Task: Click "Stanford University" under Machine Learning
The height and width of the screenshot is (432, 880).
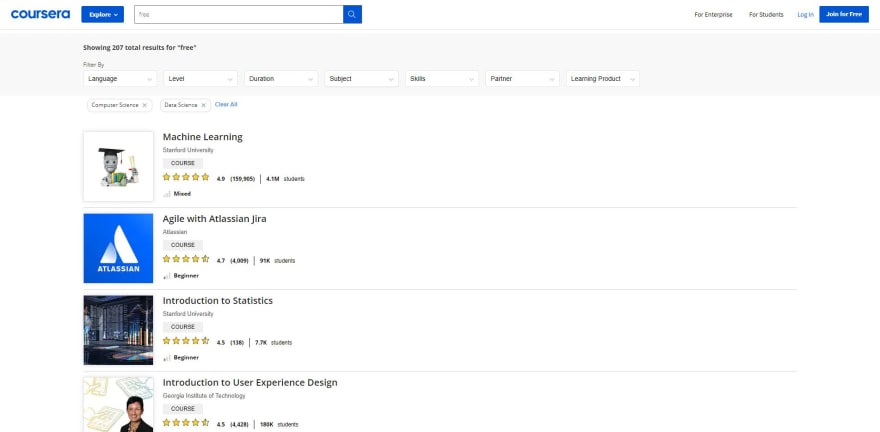Action: [x=188, y=150]
